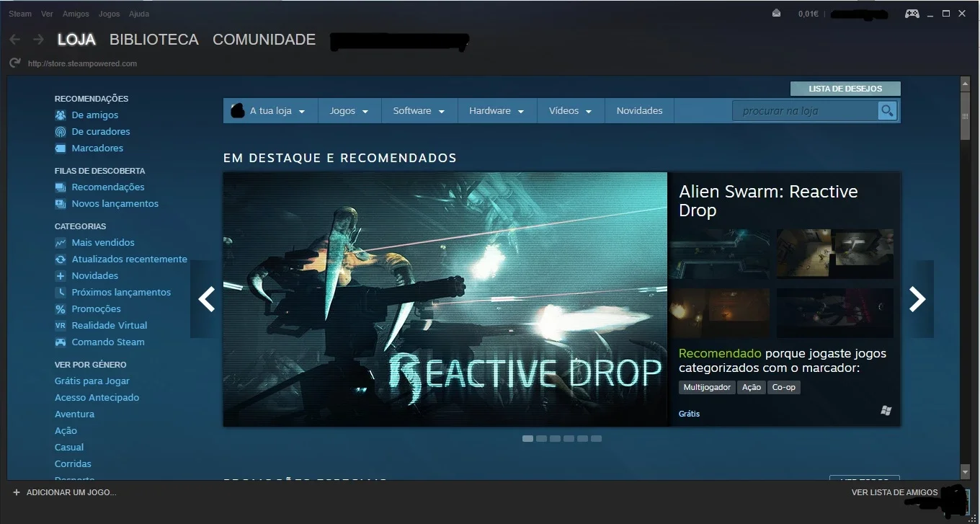Open the Hardware dropdown menu

[497, 111]
